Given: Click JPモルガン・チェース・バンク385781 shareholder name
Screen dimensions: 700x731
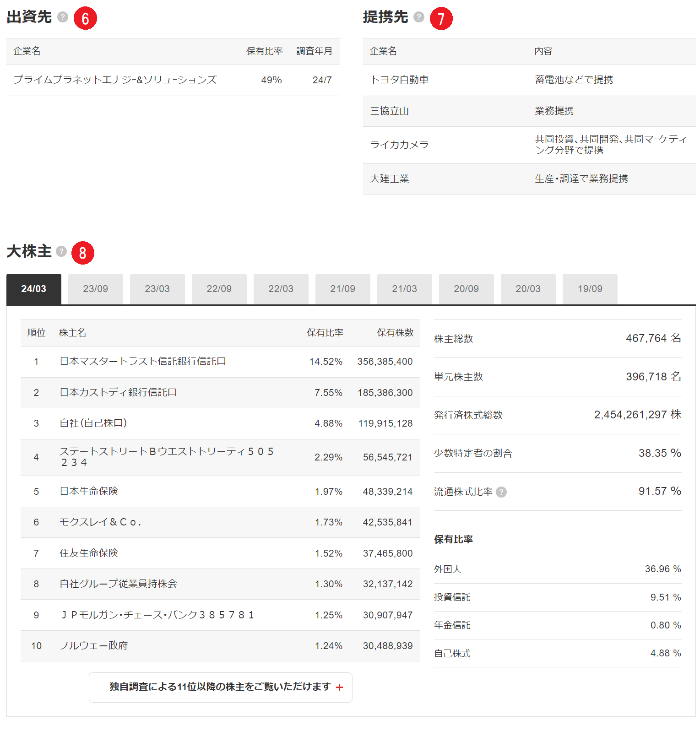Looking at the screenshot, I should coord(157,615).
